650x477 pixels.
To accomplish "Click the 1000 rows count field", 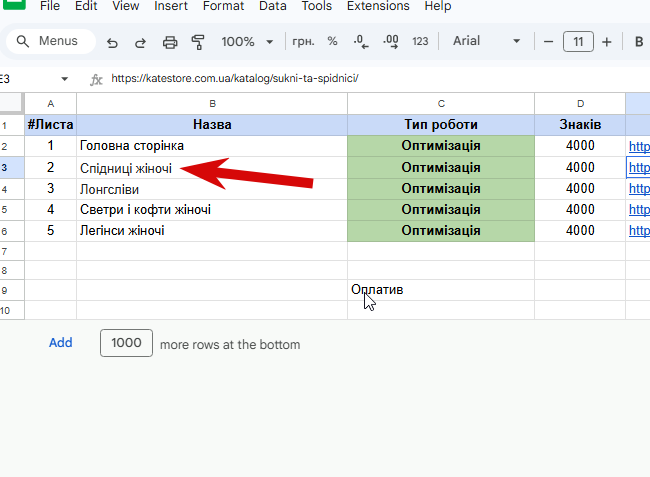I will [x=126, y=343].
